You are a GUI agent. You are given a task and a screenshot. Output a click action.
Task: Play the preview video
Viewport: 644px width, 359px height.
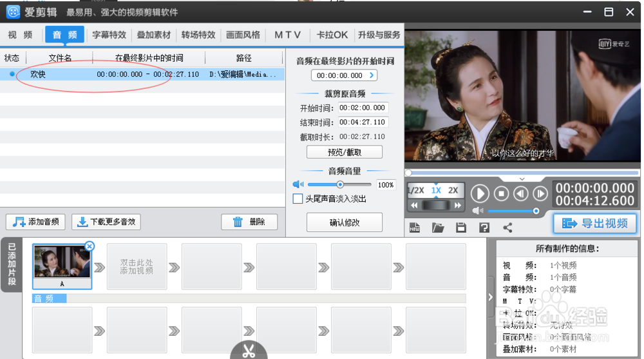coord(480,193)
